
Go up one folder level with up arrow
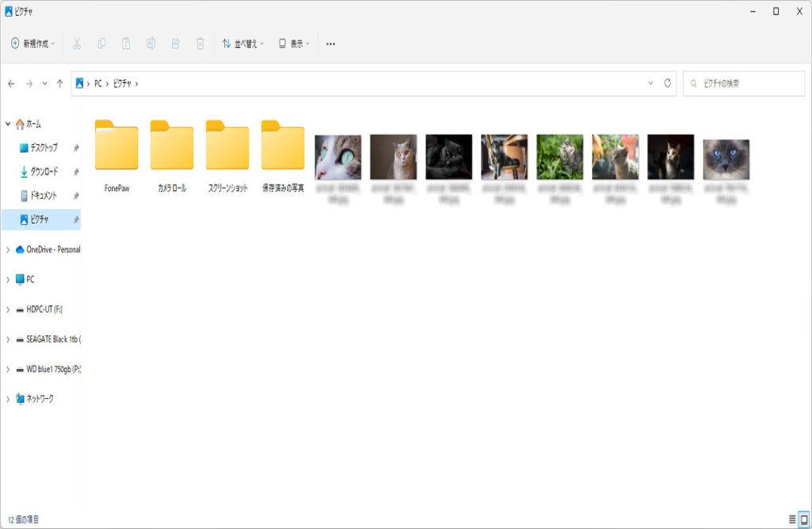tap(59, 83)
